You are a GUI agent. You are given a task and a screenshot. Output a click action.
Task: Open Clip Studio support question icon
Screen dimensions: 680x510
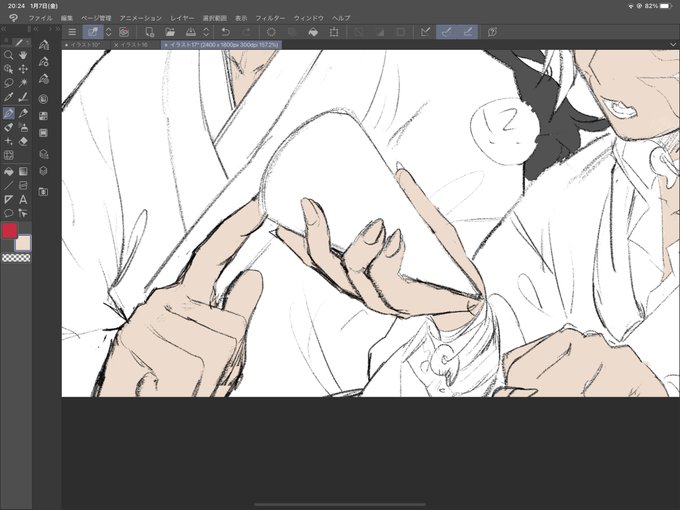(x=492, y=32)
